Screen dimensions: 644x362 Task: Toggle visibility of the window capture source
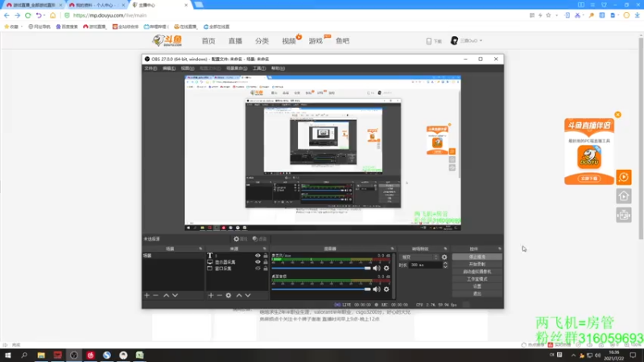tap(258, 269)
